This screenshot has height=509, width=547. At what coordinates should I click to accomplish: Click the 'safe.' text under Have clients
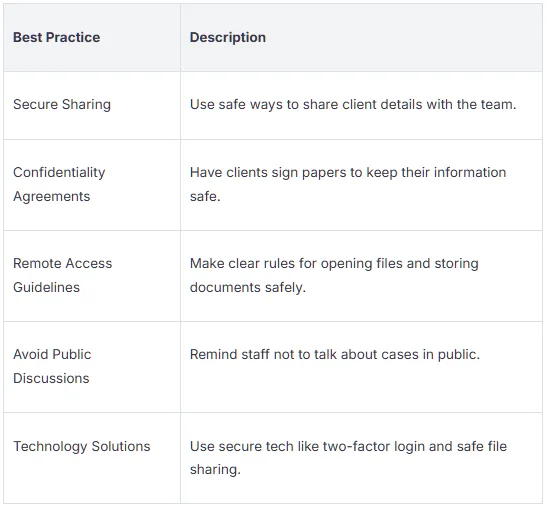[205, 196]
